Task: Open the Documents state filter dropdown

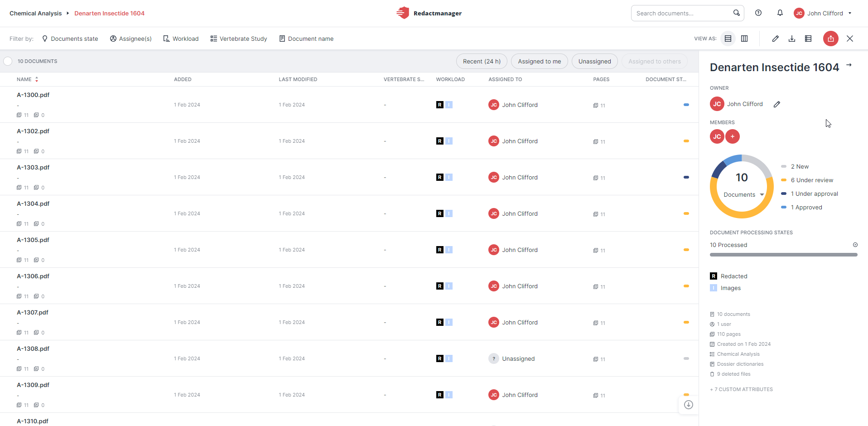Action: [70, 39]
